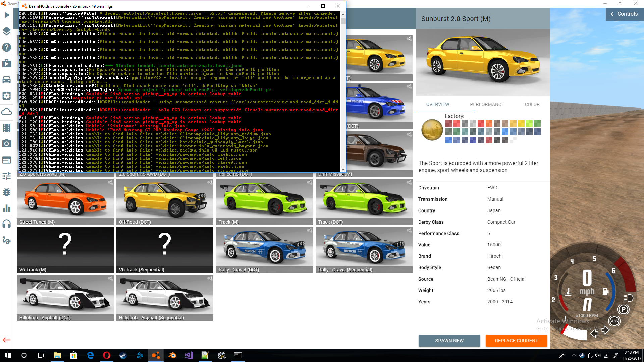Open the performance bar-chart sidebar icon
This screenshot has width=644, height=362.
[x=7, y=208]
